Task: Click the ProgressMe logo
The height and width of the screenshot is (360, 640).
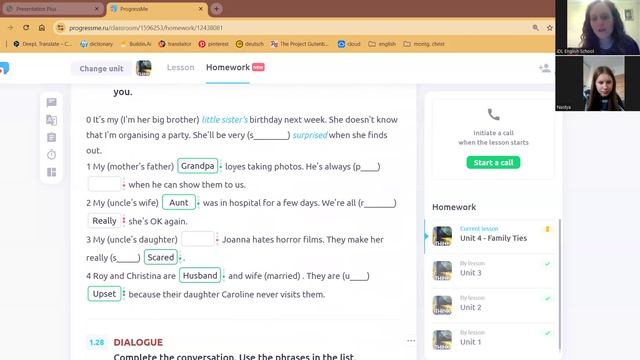Action: 4,68
